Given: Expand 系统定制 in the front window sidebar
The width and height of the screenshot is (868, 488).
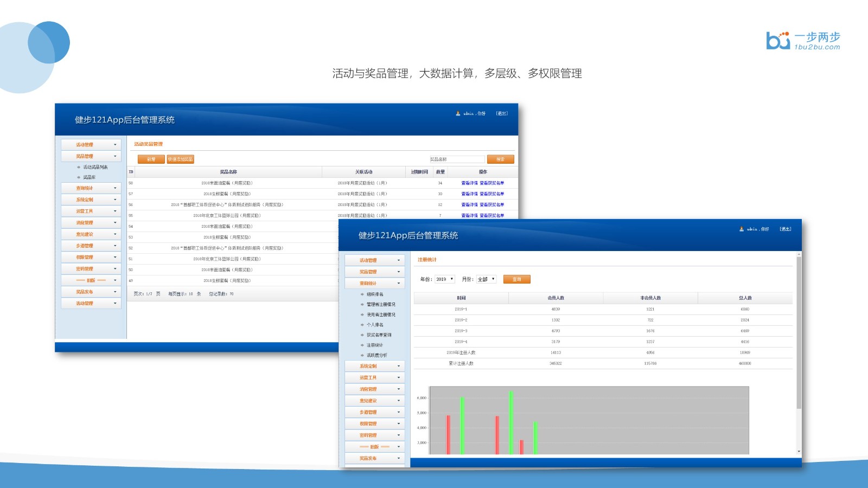Looking at the screenshot, I should 375,366.
